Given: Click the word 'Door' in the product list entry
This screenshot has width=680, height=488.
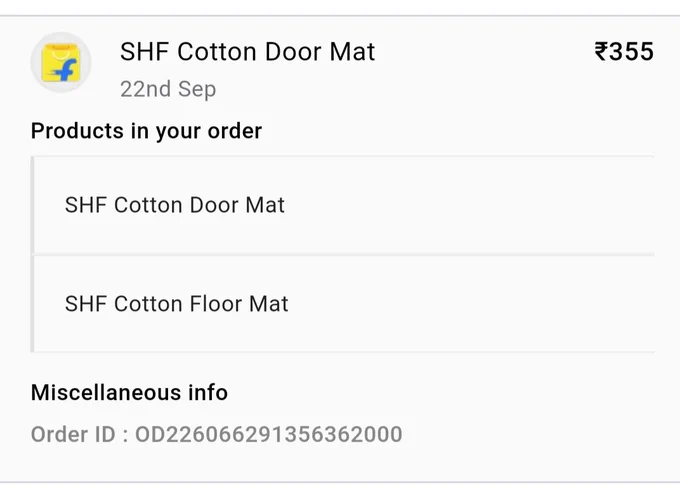Looking at the screenshot, I should pyautogui.click(x=214, y=205).
